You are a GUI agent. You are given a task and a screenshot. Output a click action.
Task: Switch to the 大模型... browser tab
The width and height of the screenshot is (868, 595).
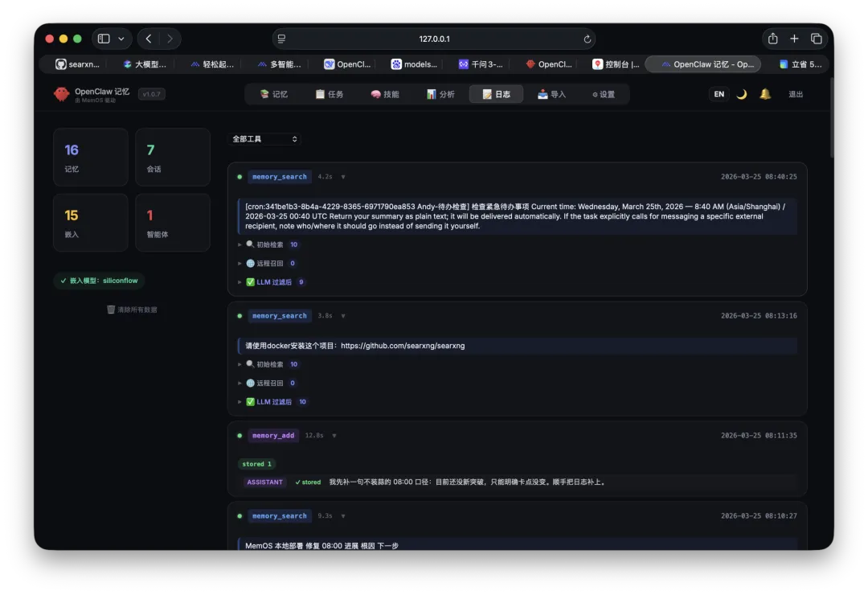tap(145, 64)
